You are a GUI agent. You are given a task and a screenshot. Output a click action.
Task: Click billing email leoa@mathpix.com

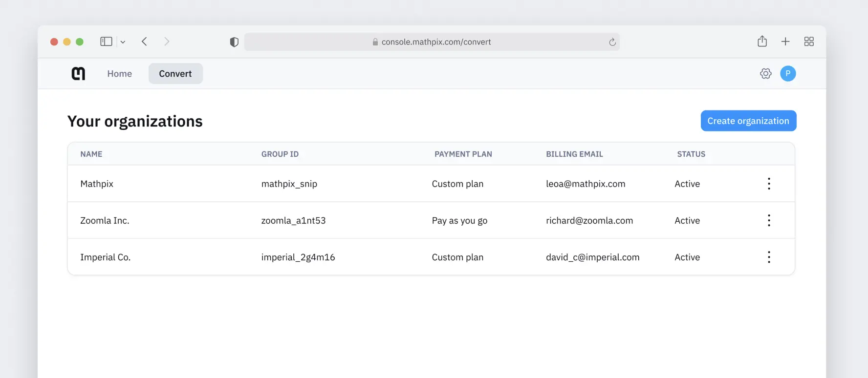[x=586, y=184]
